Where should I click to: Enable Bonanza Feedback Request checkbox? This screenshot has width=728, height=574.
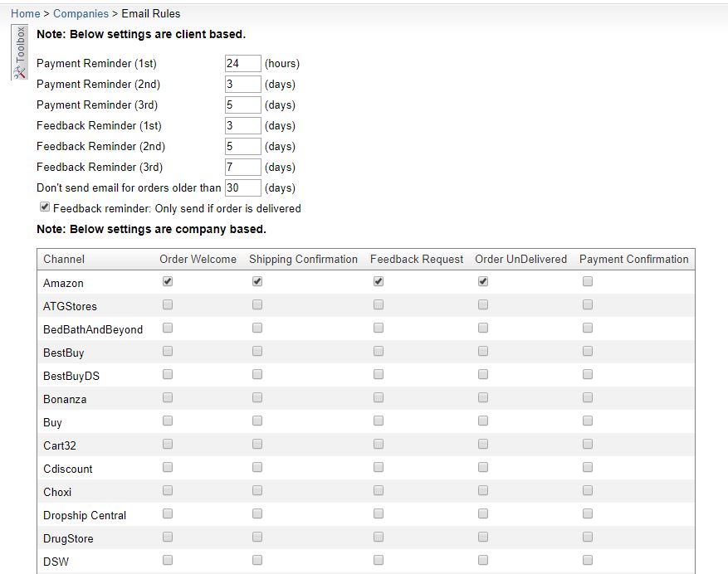click(379, 397)
